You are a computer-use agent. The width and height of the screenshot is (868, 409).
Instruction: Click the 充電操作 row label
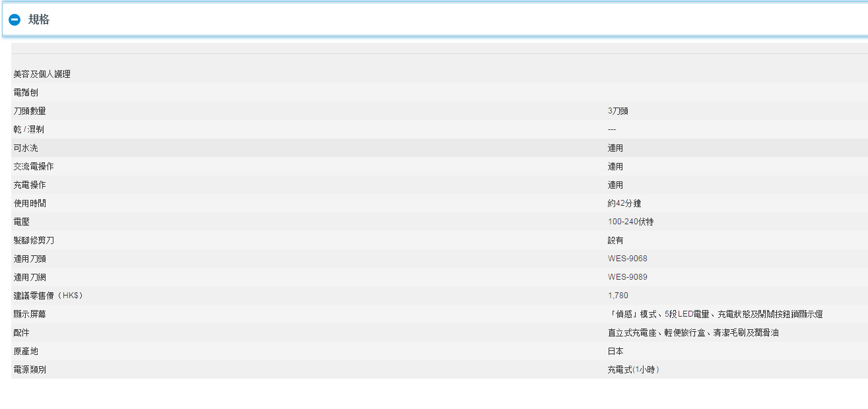coord(30,185)
